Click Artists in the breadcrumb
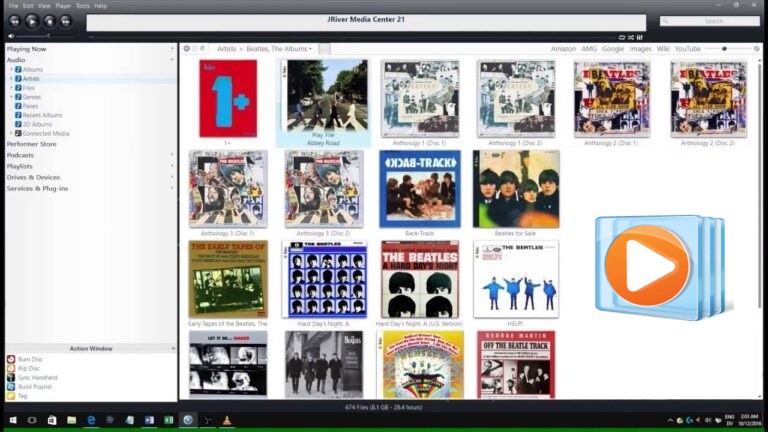Viewport: 768px width, 432px height. point(226,49)
